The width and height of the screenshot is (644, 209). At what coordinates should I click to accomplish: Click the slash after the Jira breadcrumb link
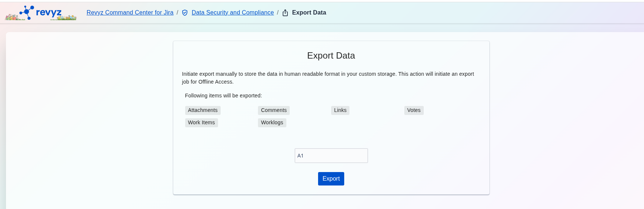(x=177, y=13)
